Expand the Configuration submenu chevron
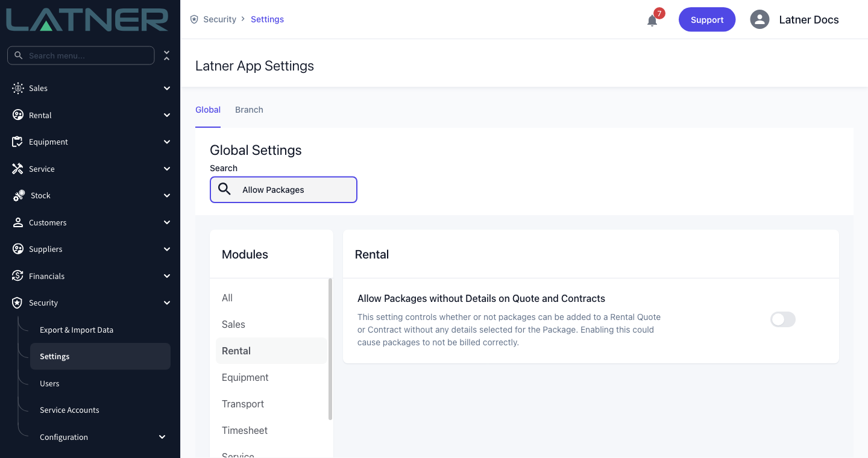The width and height of the screenshot is (868, 458). tap(162, 437)
